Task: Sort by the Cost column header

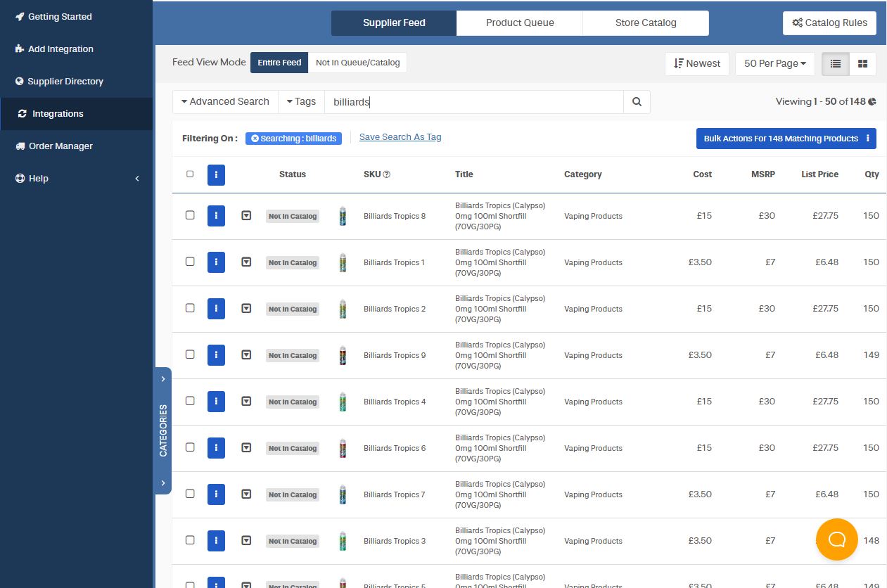Action: (x=702, y=174)
